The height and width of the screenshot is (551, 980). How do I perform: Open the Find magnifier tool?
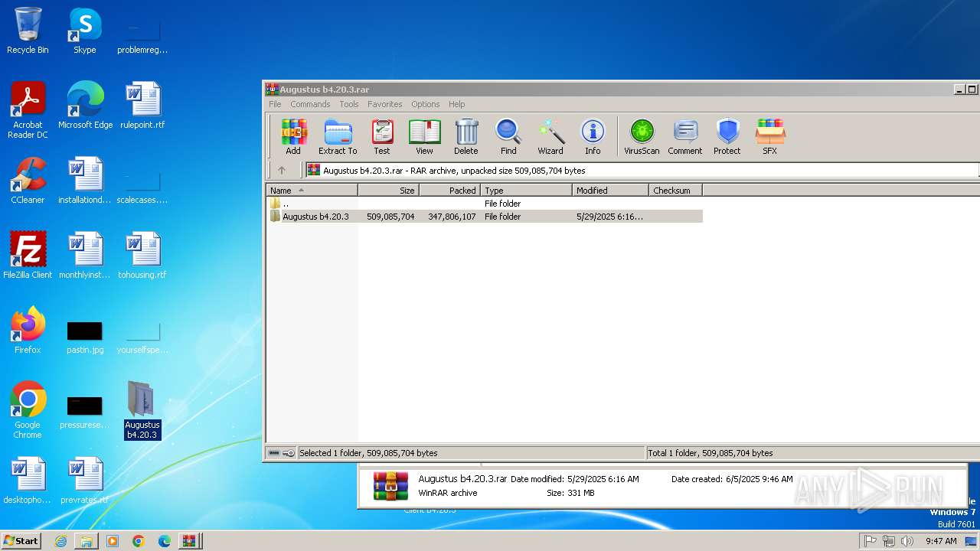[508, 137]
